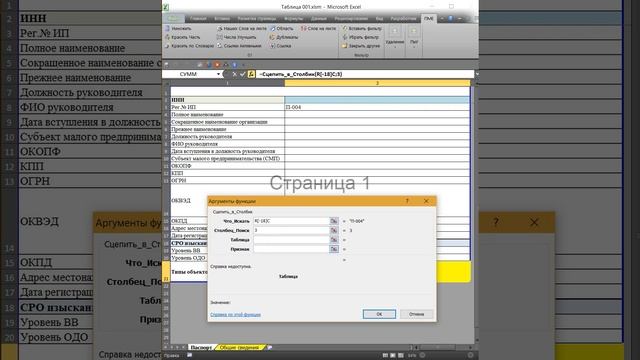640x360 pixels.
Task: Click Закрыть другие folder command
Action: [x=361, y=46]
